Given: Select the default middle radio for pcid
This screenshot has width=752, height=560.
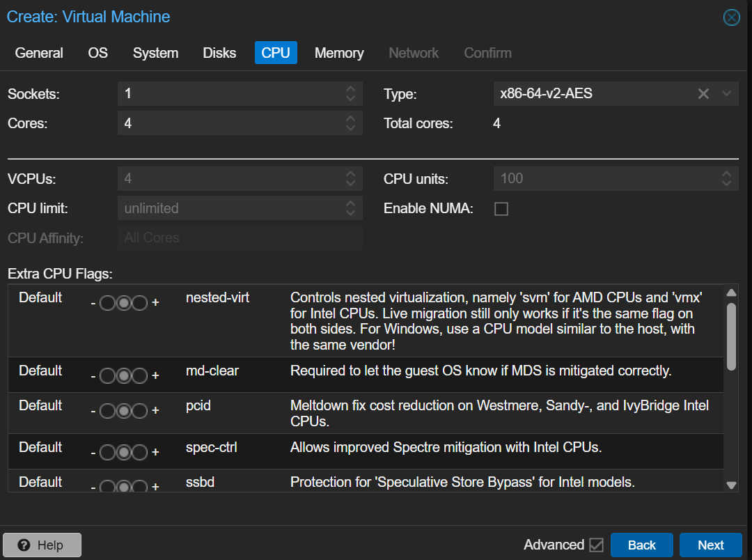Looking at the screenshot, I should [124, 411].
